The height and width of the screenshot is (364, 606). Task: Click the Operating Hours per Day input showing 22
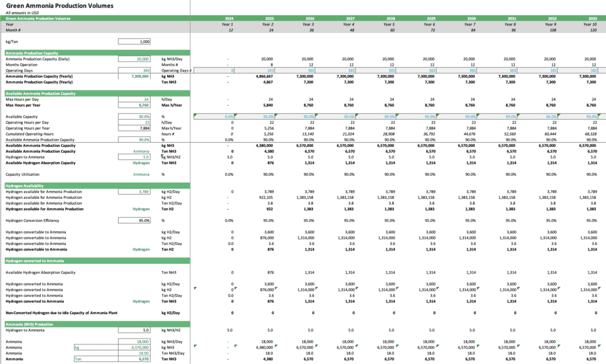(134, 123)
